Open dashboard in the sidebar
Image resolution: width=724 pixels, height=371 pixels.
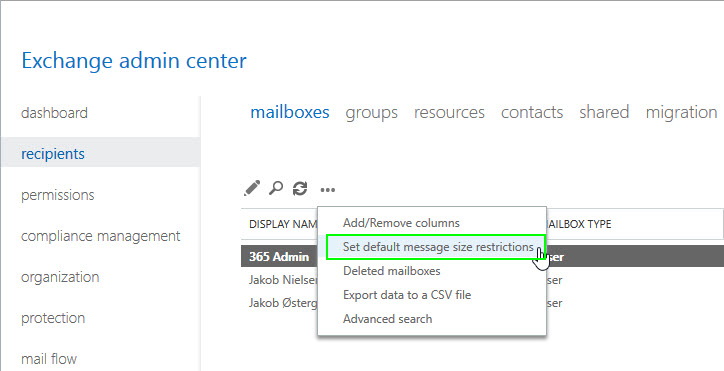(54, 113)
